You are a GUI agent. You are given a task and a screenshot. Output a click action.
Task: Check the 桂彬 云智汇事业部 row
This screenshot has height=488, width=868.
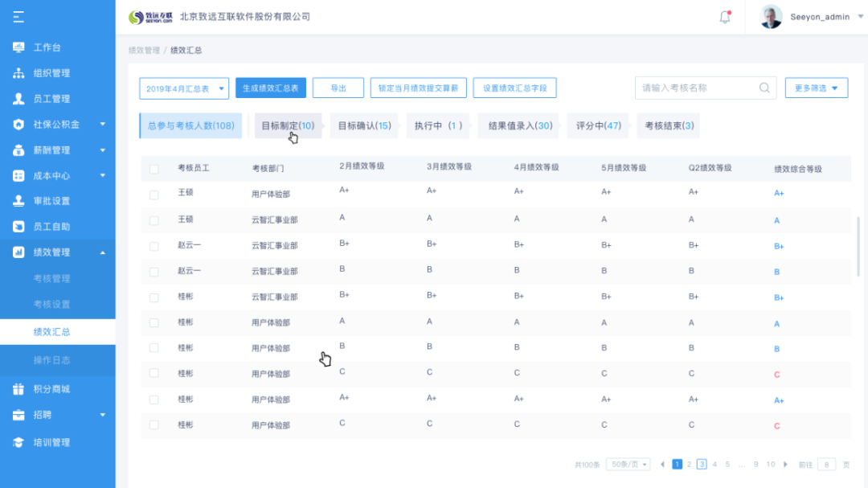pyautogui.click(x=154, y=297)
